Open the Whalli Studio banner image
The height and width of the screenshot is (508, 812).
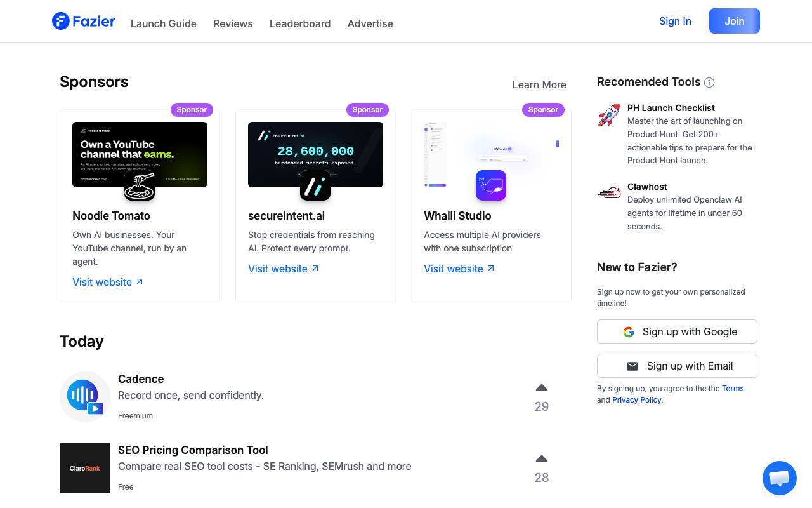pos(491,154)
